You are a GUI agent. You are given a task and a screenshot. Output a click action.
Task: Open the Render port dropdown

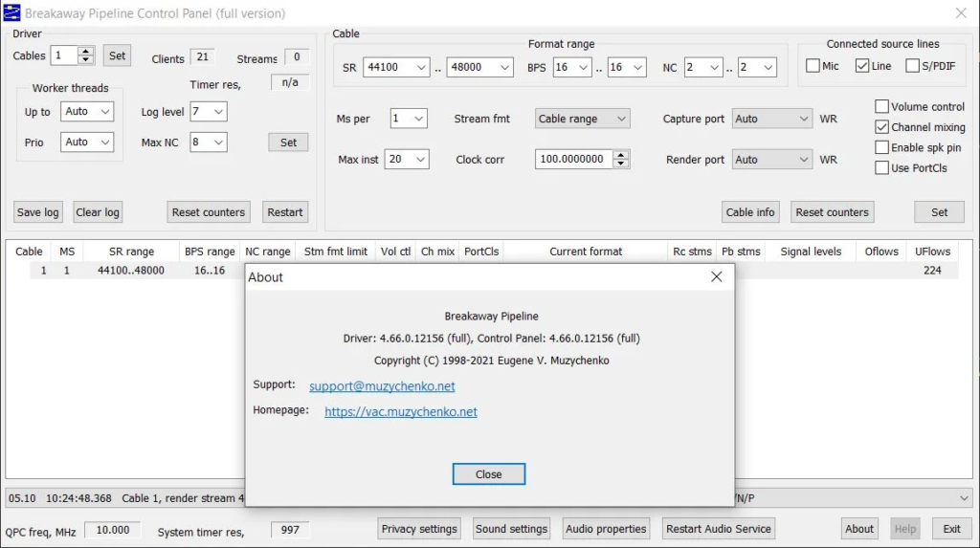(771, 160)
